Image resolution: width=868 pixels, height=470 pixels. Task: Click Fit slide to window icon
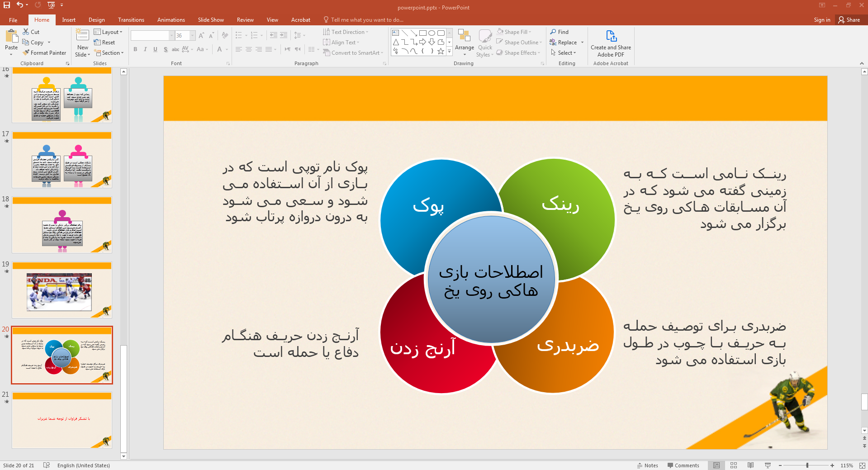[x=862, y=465]
